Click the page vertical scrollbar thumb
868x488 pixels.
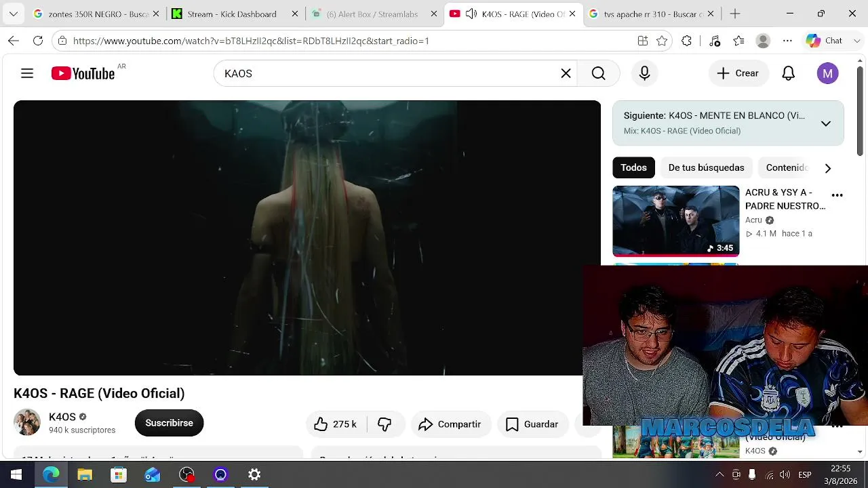click(860, 112)
